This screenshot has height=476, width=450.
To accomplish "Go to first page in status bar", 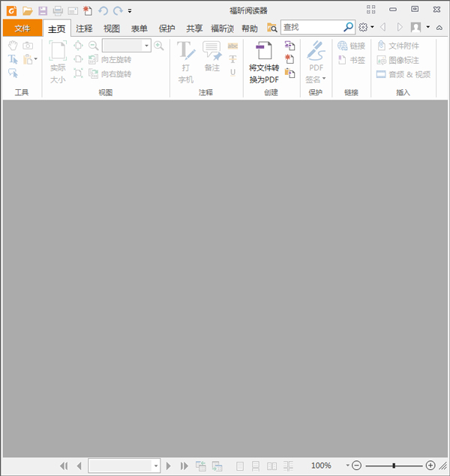I will tap(64, 466).
